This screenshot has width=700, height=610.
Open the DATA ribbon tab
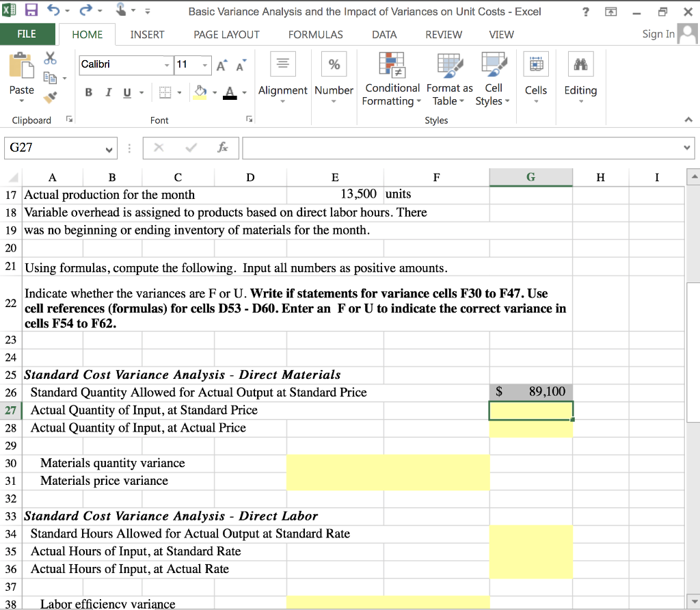[384, 34]
